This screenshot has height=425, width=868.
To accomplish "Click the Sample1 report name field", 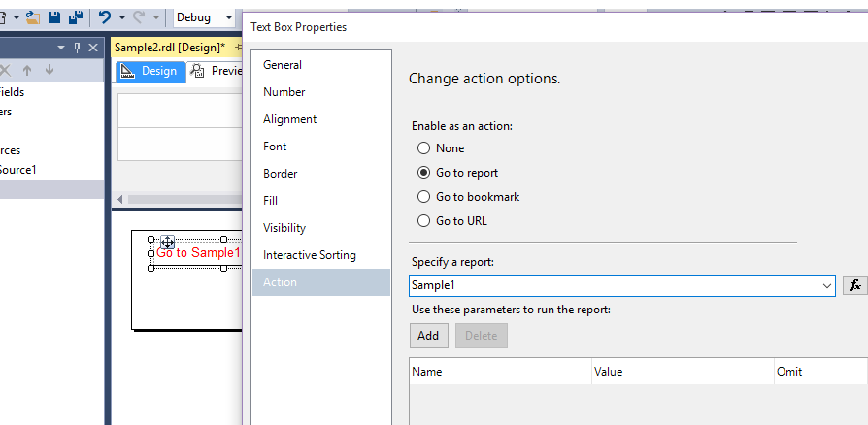I will 612,286.
